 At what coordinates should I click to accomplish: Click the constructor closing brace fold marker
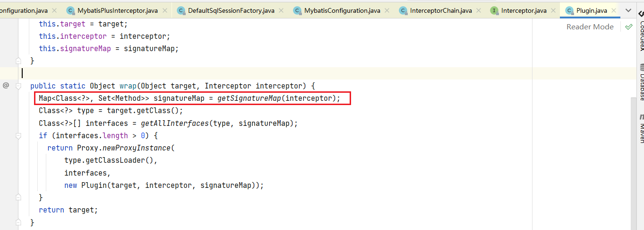pyautogui.click(x=18, y=61)
